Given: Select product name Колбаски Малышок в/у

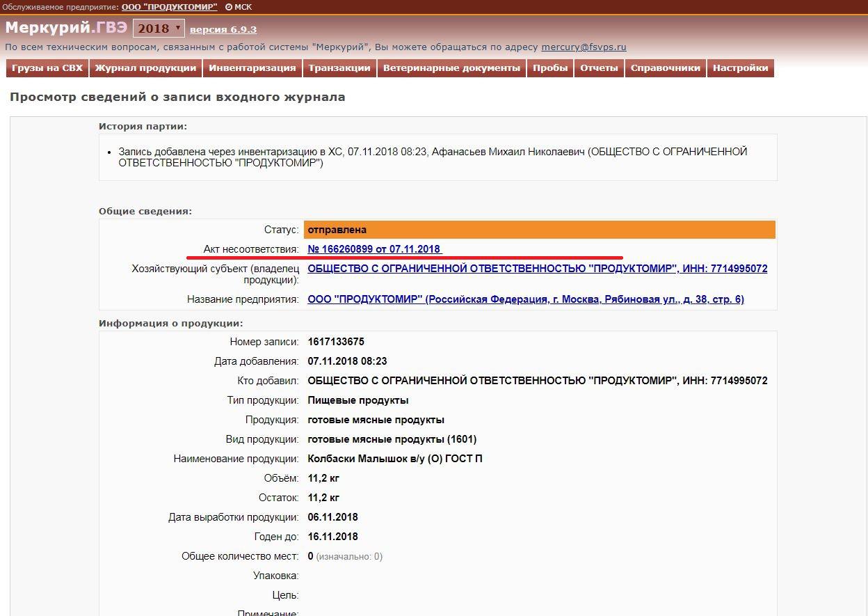Looking at the screenshot, I should click(395, 459).
